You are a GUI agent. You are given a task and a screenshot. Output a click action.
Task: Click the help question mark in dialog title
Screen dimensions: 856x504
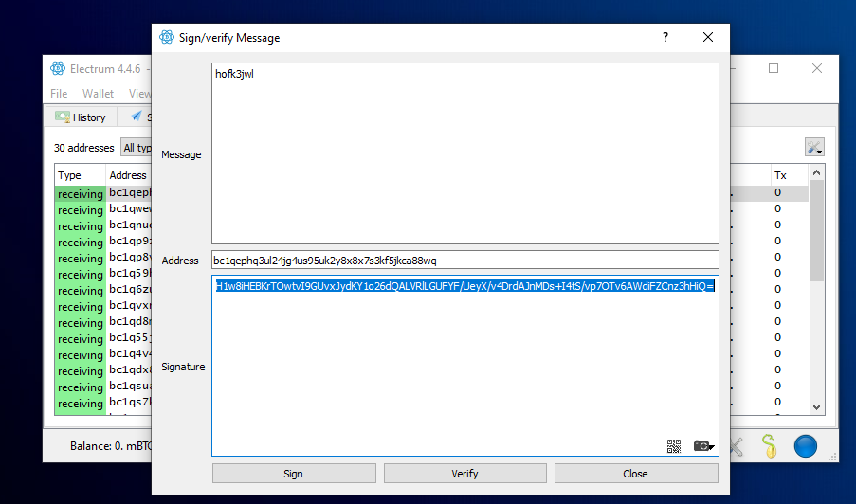click(x=665, y=38)
